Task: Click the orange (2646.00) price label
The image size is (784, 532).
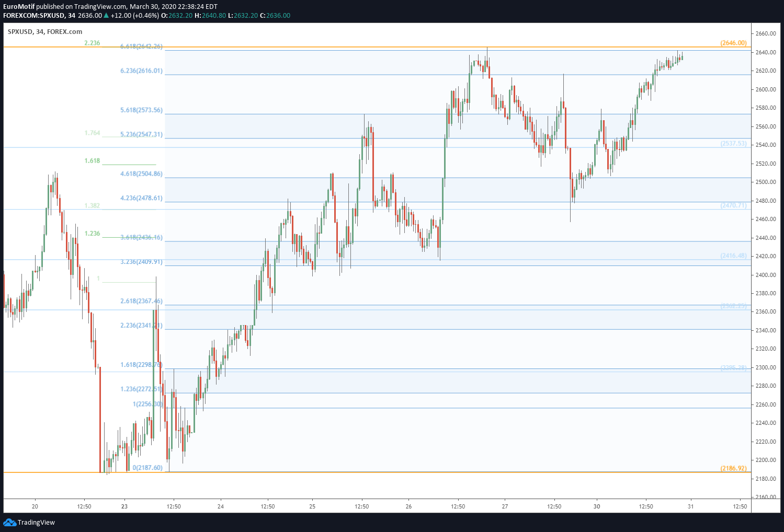Action: [733, 43]
